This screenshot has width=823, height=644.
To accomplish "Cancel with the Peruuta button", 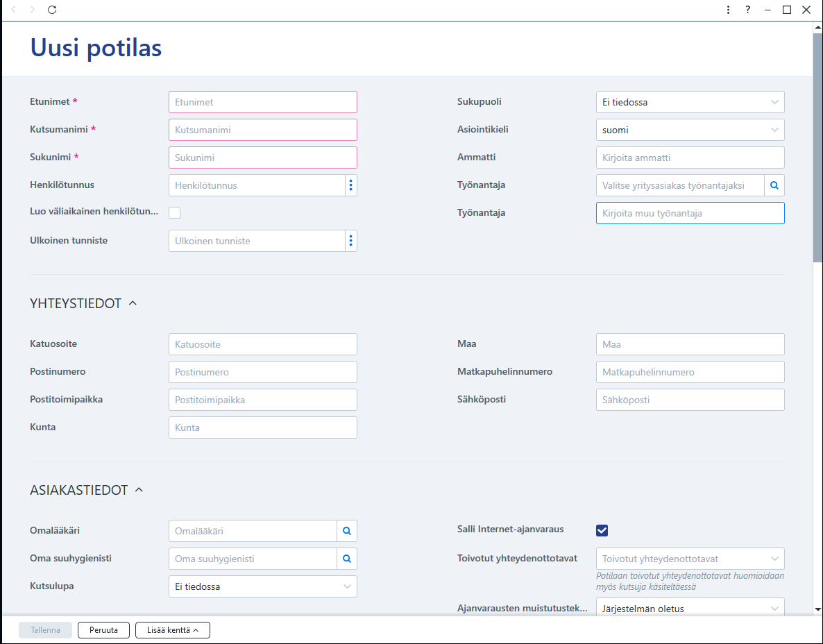I will coord(103,630).
